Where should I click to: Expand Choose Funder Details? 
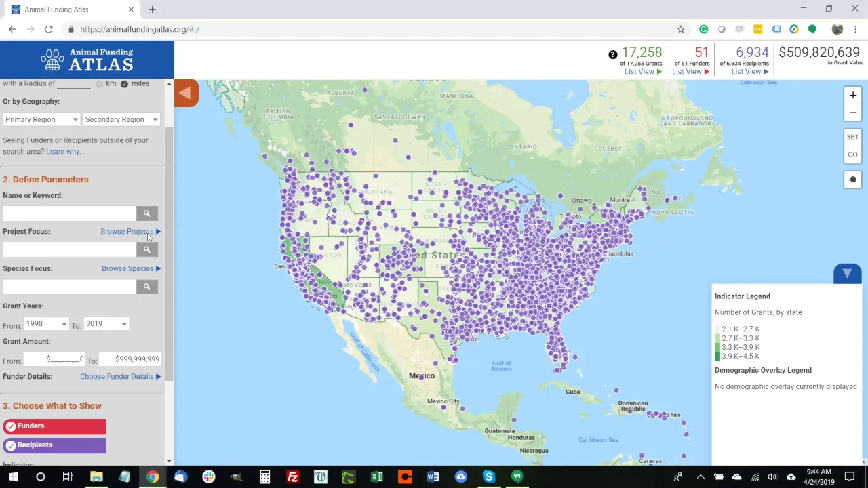click(120, 377)
